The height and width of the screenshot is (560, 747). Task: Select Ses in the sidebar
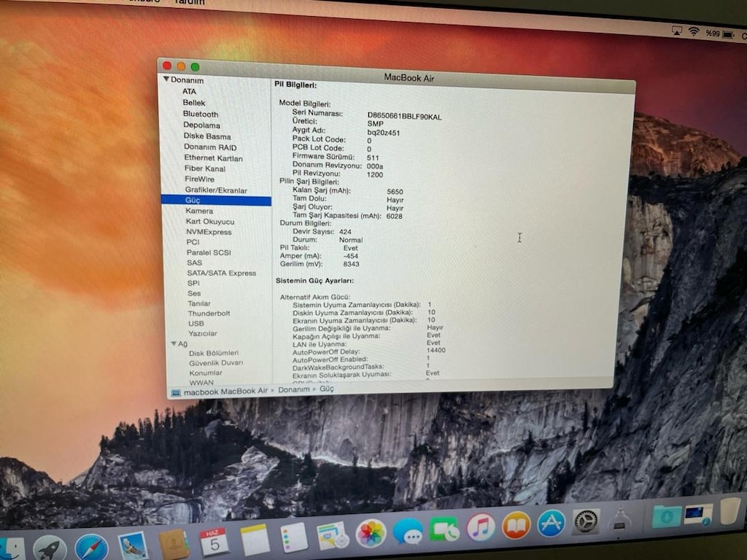pos(194,293)
